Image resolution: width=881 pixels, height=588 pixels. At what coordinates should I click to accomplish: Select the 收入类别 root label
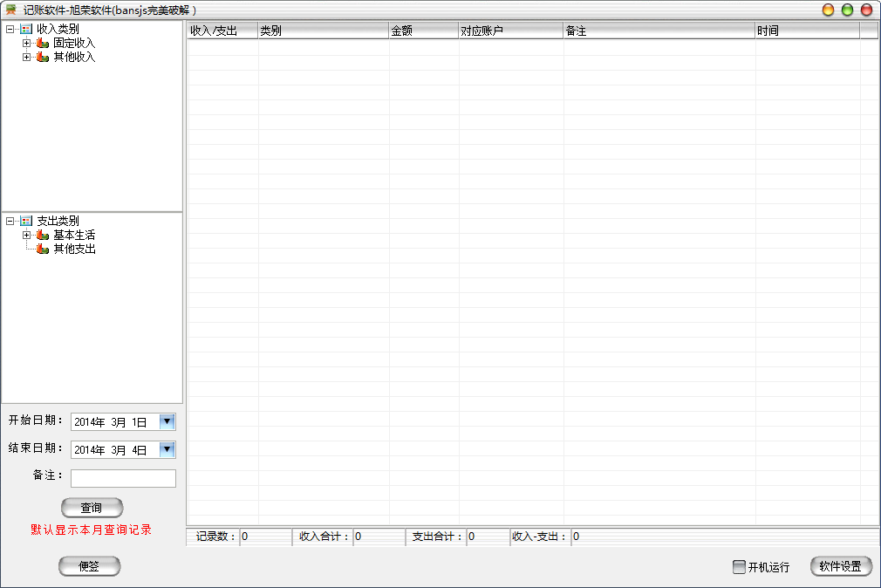58,30
